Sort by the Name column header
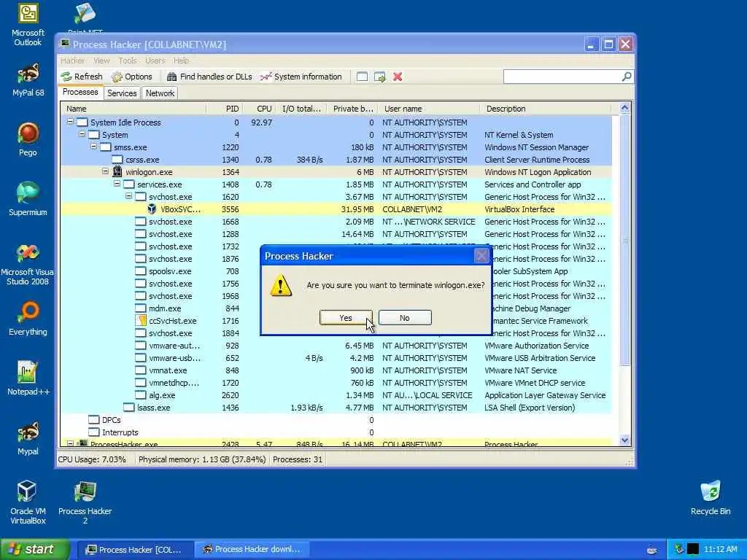This screenshot has height=560, width=747. 133,109
